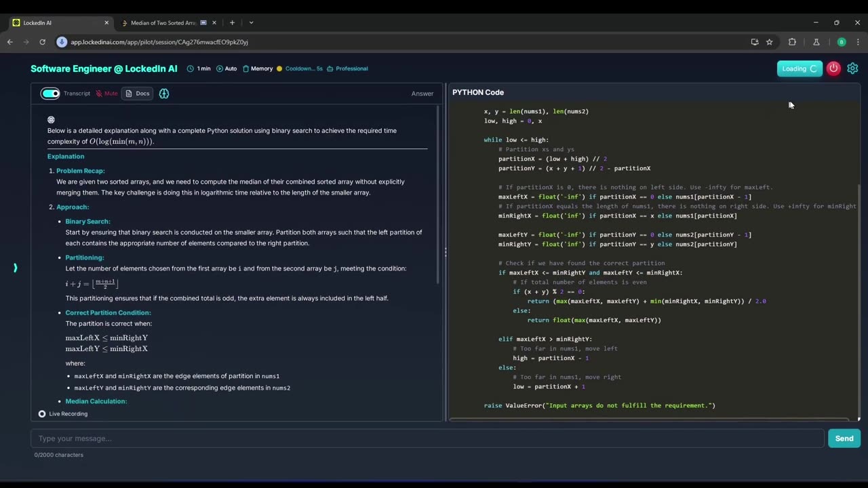Open the Docs button

coord(137,94)
